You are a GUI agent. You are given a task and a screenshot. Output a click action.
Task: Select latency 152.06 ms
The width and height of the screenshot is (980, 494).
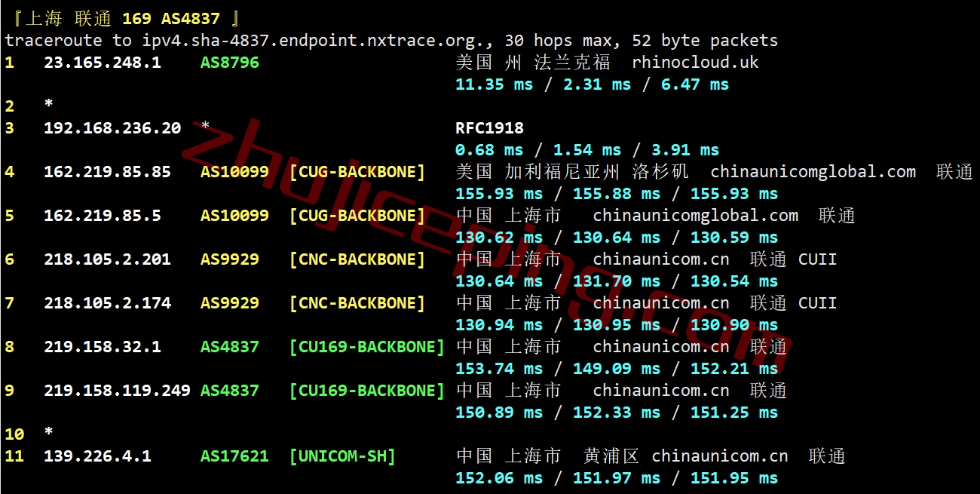(498, 478)
